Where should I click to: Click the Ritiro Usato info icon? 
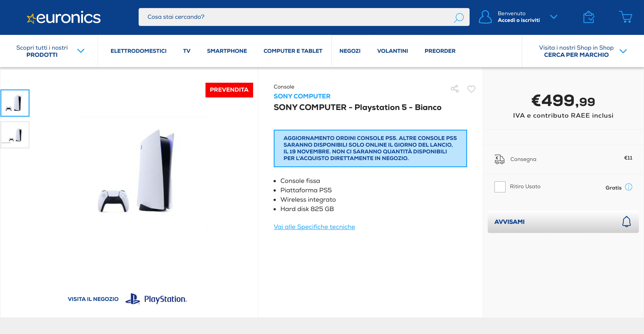[629, 187]
